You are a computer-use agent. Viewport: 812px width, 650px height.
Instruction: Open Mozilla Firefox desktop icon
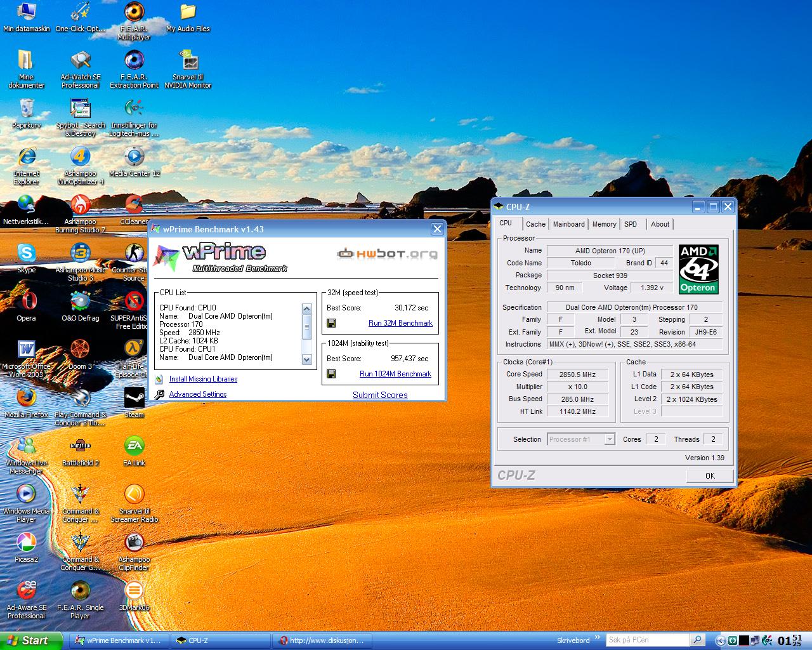[26, 398]
